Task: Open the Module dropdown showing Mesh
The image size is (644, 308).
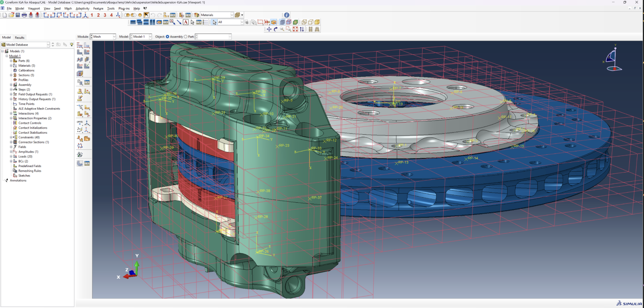Action: tap(103, 37)
